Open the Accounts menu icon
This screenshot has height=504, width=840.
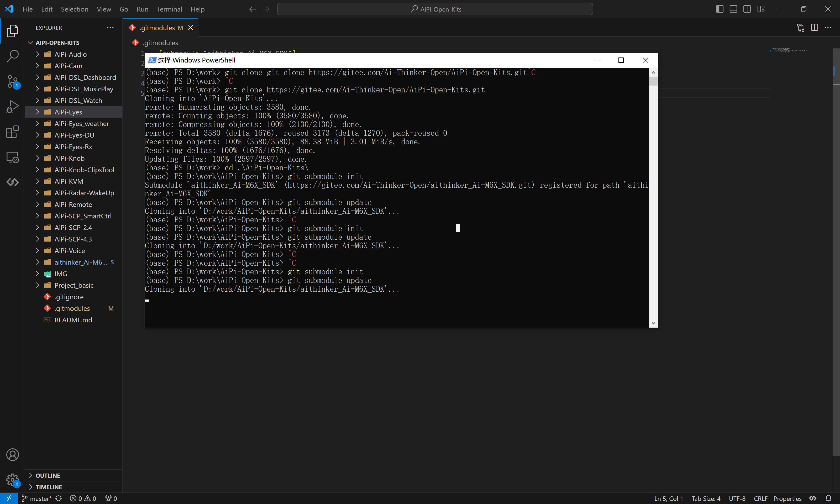[13, 455]
